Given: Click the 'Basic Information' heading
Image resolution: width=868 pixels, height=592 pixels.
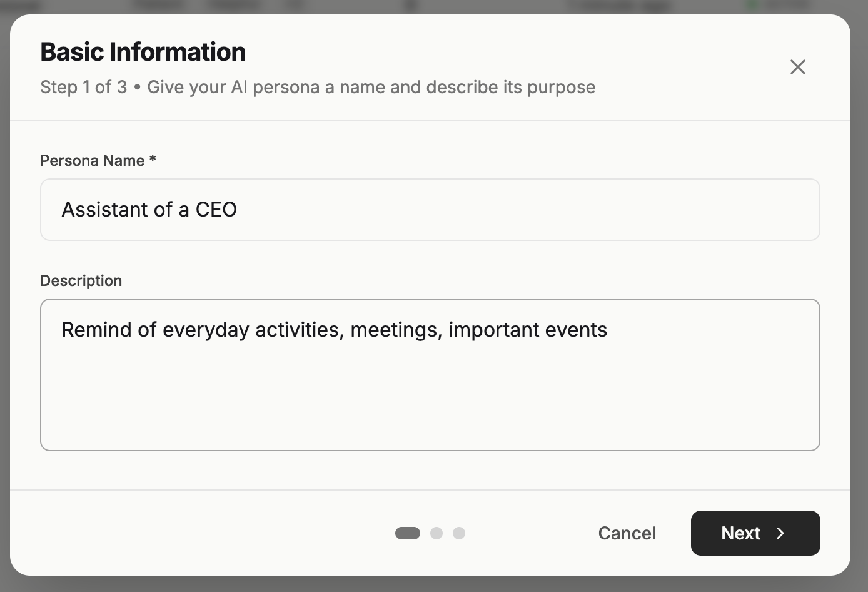Looking at the screenshot, I should point(143,52).
